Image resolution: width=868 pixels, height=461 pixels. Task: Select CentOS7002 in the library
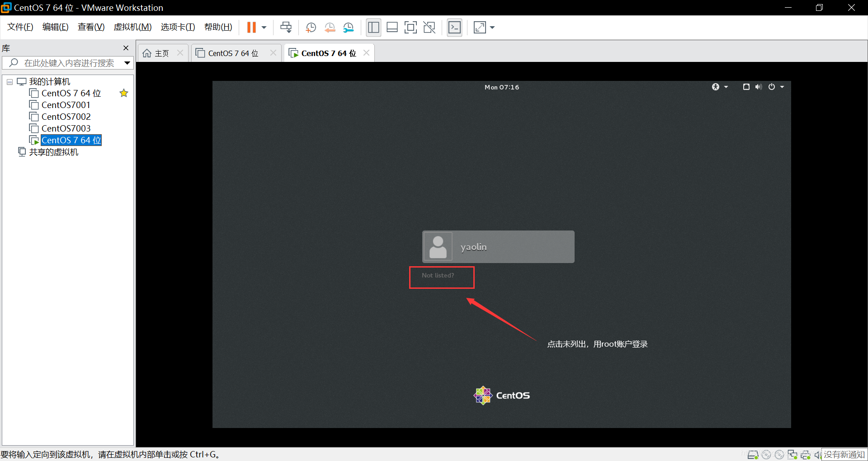(66, 117)
